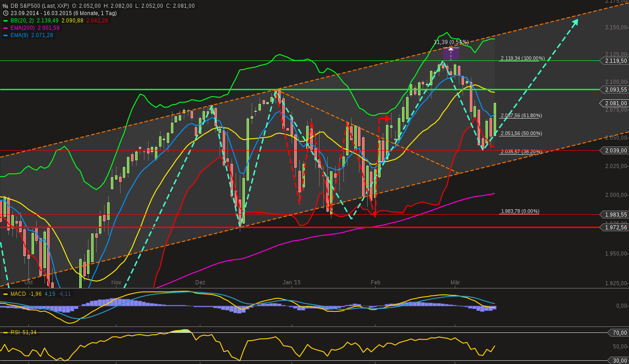This screenshot has height=364, width=629.
Task: Click the Mär label on the time axis
Action: coord(455,283)
